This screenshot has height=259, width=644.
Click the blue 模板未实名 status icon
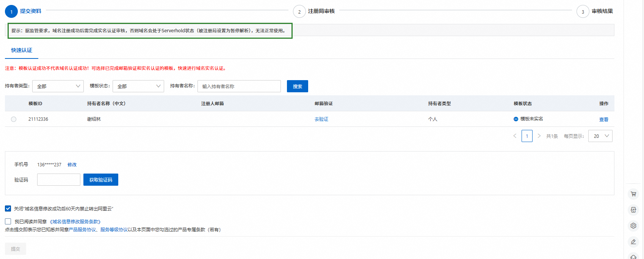tap(516, 119)
